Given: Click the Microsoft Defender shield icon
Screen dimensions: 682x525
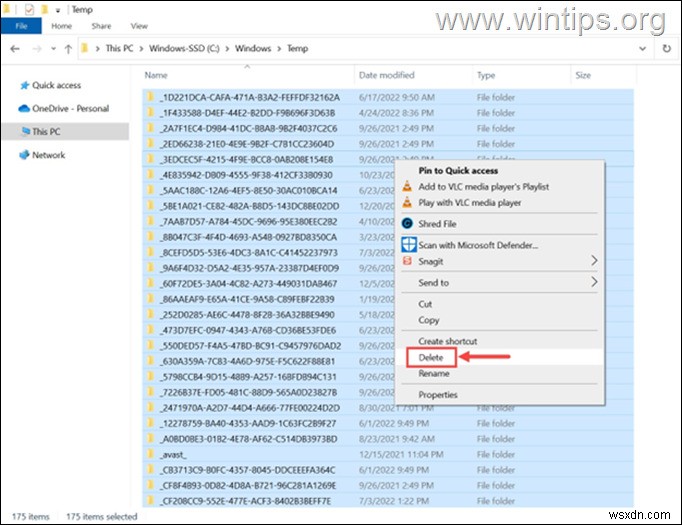Looking at the screenshot, I should [x=409, y=244].
